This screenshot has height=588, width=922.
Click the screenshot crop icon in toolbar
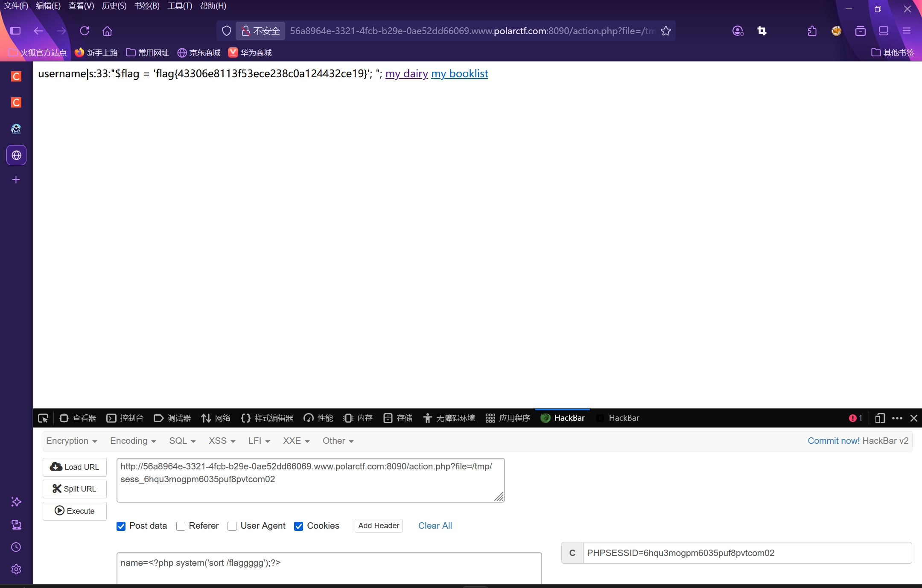coord(762,31)
